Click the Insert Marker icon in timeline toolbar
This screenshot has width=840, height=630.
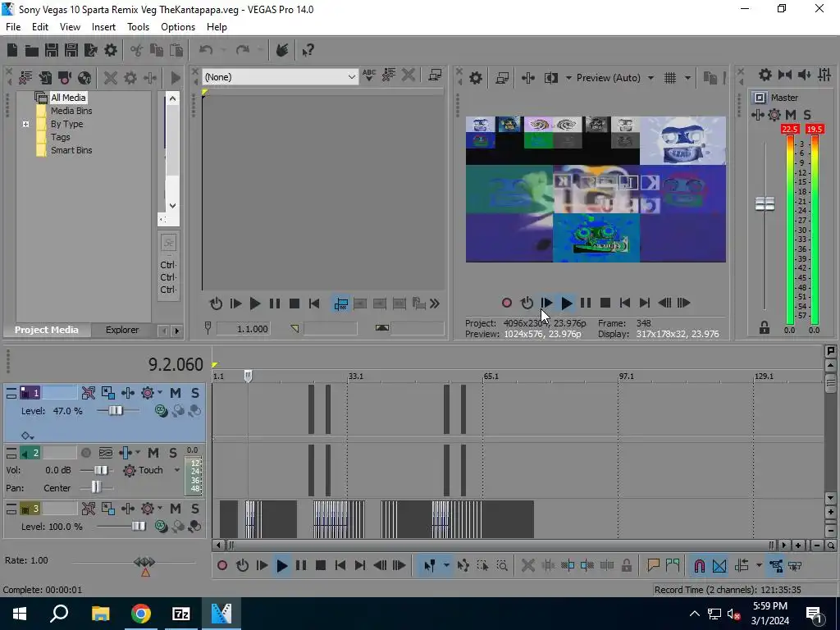point(653,565)
